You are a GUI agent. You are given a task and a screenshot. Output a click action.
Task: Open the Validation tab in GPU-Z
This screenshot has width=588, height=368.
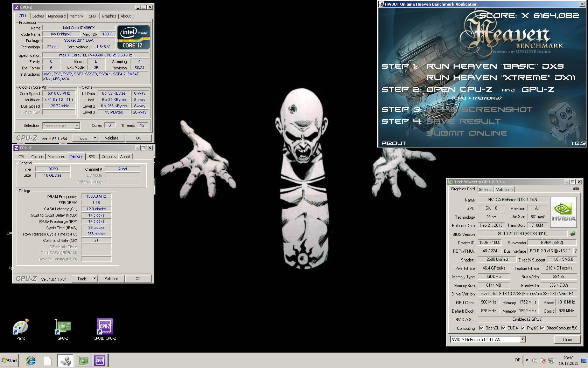click(x=504, y=189)
